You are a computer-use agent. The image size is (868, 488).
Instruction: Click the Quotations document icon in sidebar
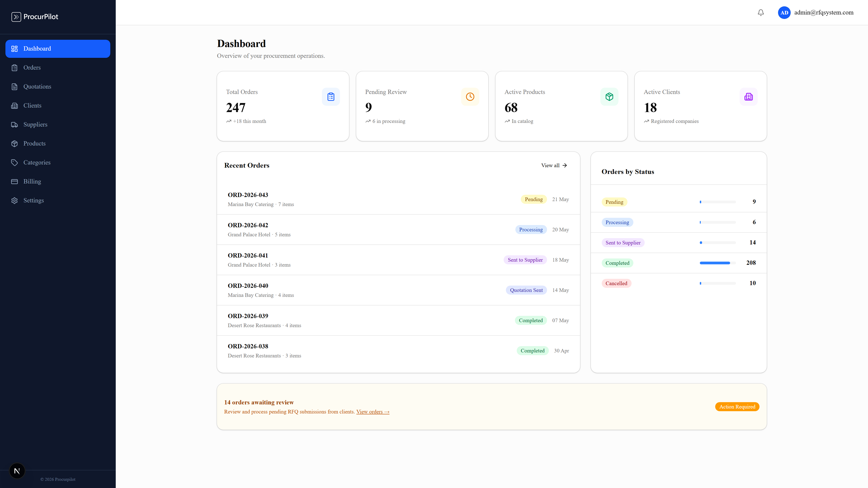[x=14, y=87]
